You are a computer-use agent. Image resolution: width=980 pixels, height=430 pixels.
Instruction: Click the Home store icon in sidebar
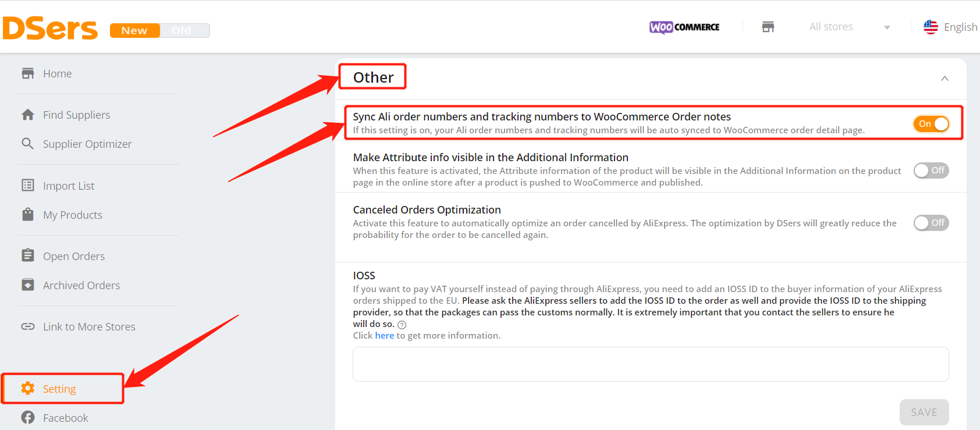(x=28, y=73)
